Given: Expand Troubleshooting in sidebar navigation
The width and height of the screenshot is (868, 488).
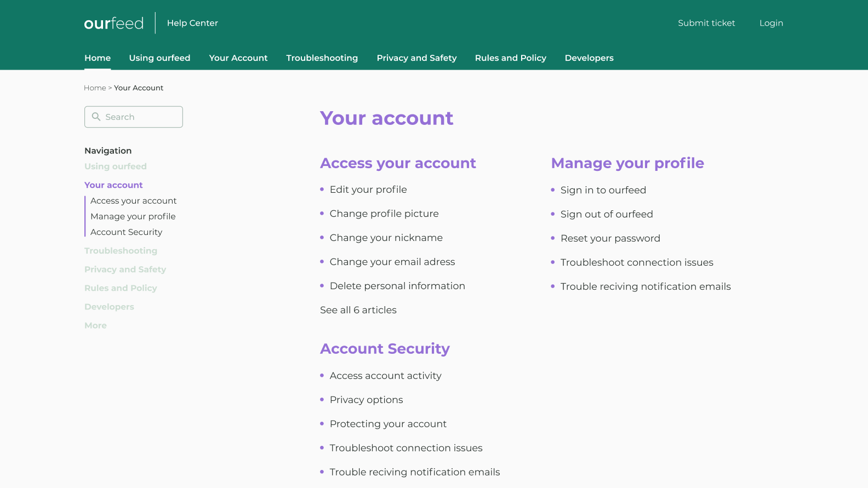Looking at the screenshot, I should pos(121,251).
